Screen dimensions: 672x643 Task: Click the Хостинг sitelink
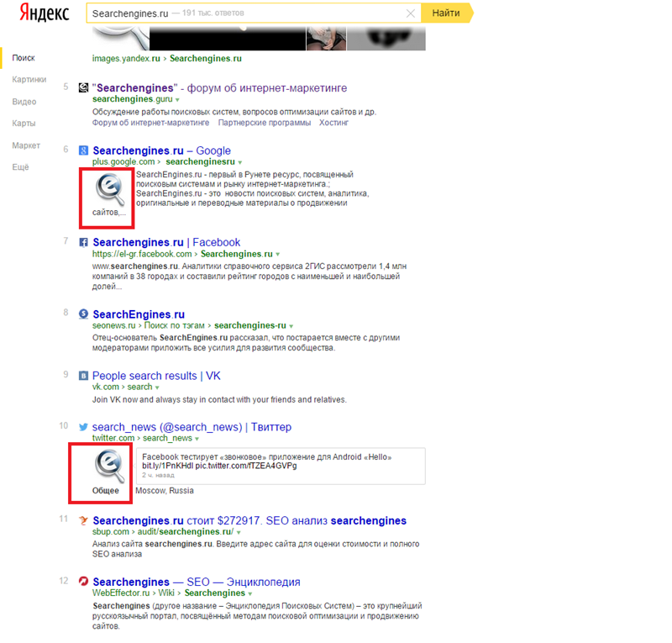pos(333,123)
